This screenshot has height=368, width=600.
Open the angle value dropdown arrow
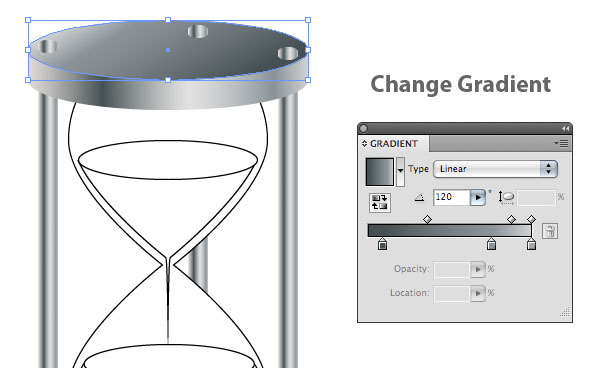point(478,197)
